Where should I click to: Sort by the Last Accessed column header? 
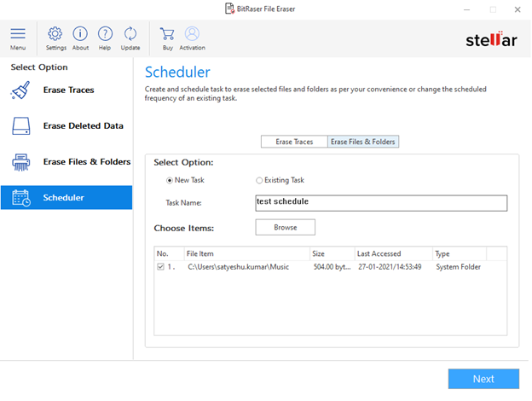click(x=394, y=253)
